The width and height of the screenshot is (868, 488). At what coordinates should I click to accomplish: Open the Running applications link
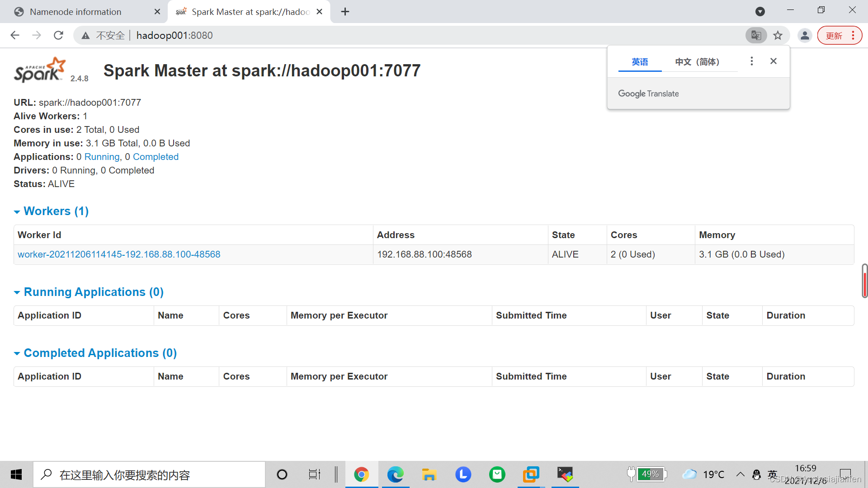point(102,157)
